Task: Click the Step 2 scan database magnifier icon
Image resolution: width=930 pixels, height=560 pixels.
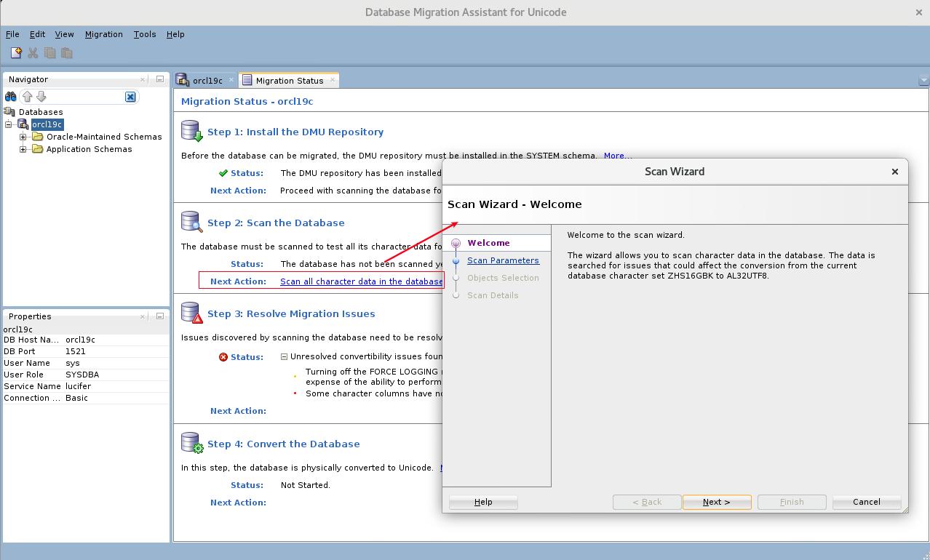Action: [192, 222]
